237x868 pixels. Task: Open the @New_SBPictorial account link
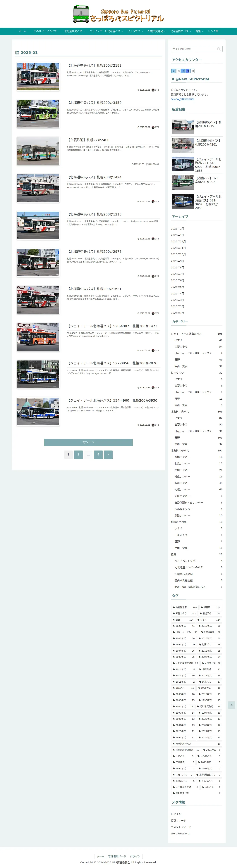(x=182, y=99)
